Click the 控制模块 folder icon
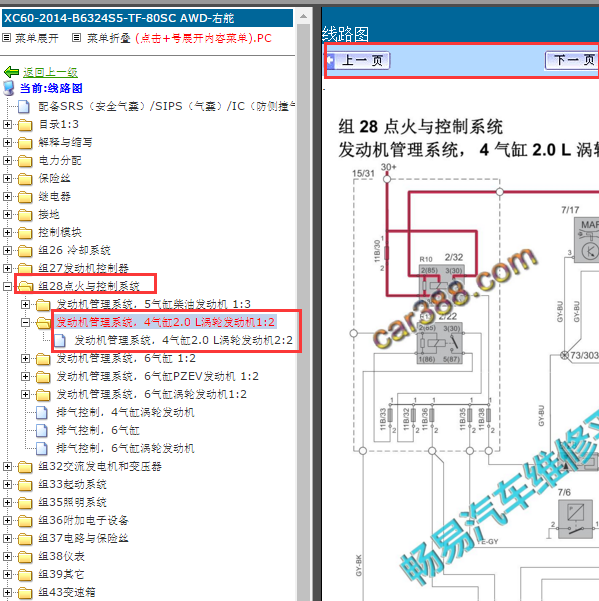Screen dimensions: 599x601 [x=25, y=233]
